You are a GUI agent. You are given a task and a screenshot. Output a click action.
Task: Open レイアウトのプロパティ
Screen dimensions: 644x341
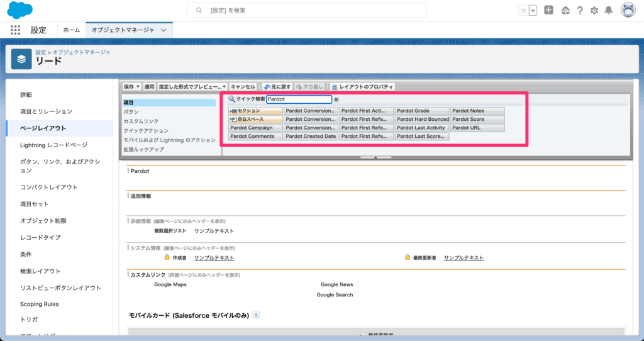point(362,87)
